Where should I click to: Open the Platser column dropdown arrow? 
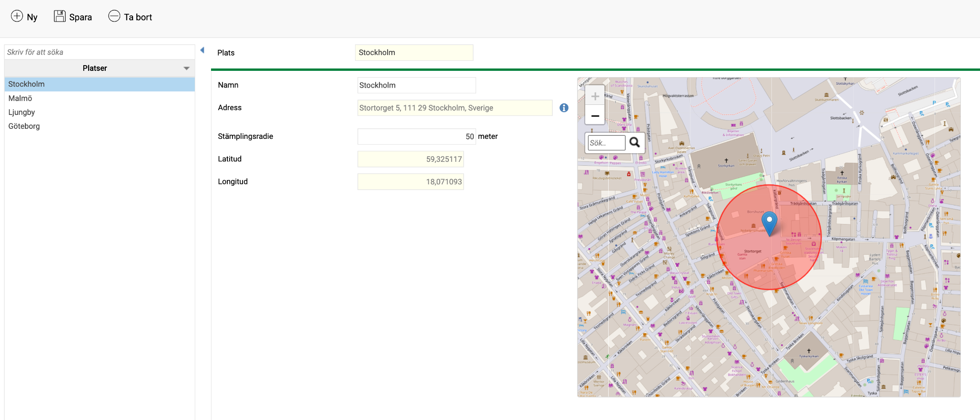[x=187, y=68]
